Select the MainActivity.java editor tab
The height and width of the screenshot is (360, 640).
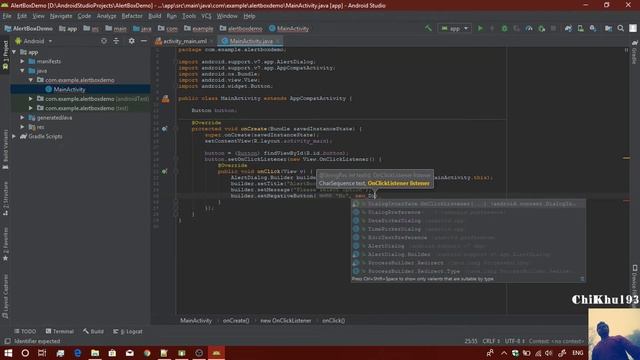pyautogui.click(x=250, y=41)
